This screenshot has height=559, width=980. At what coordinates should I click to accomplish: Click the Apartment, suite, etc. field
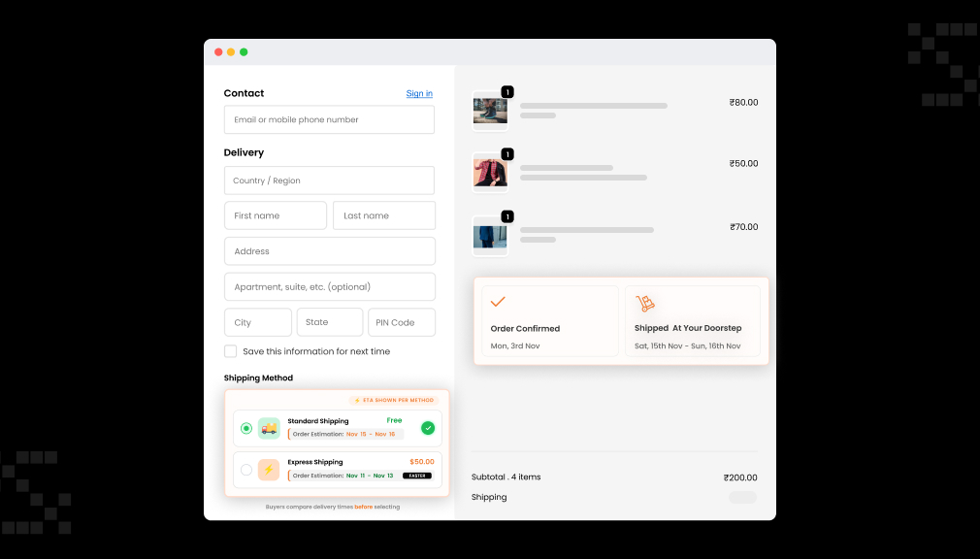[x=329, y=286]
